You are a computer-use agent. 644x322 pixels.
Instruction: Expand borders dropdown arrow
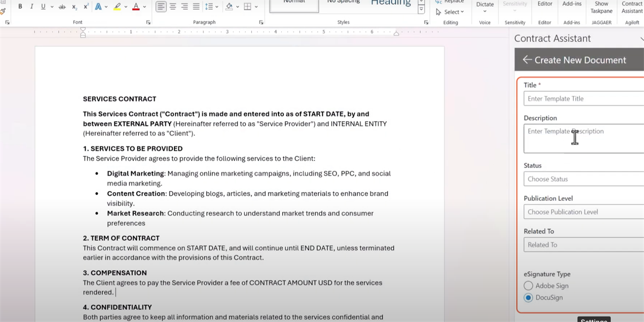point(256,6)
